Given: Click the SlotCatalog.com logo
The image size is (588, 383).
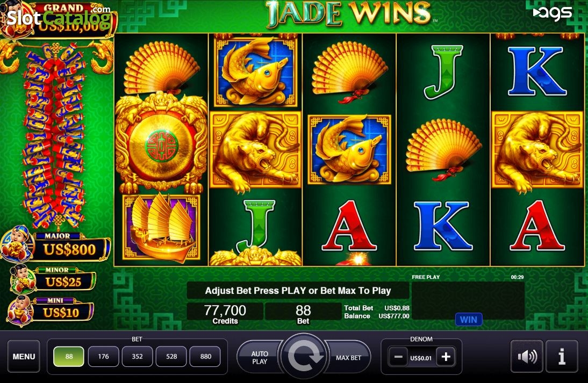Looking at the screenshot, I should pyautogui.click(x=58, y=16).
